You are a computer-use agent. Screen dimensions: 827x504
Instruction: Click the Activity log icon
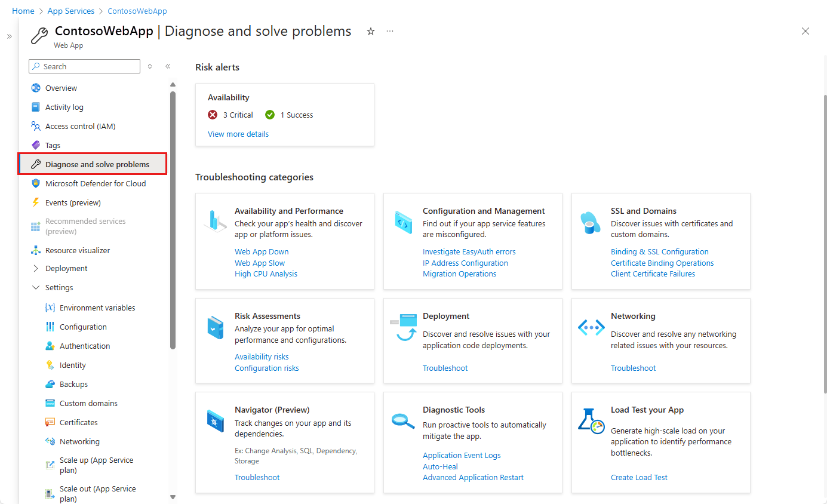[36, 107]
